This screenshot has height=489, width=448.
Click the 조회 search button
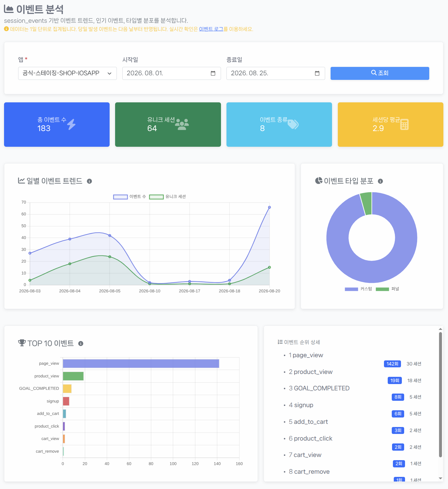point(380,73)
